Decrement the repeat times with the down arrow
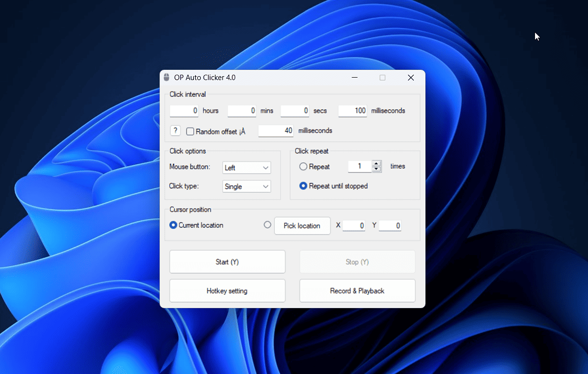The image size is (588, 374). tap(376, 169)
